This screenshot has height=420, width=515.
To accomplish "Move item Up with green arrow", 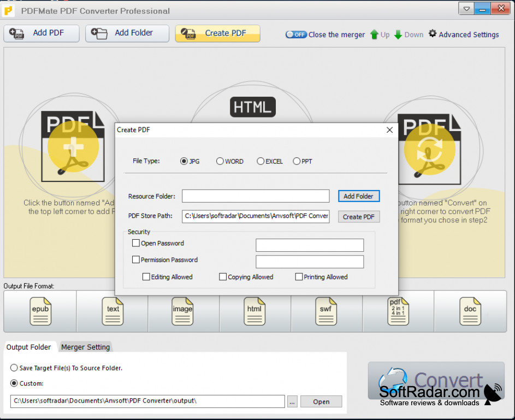I will point(380,34).
